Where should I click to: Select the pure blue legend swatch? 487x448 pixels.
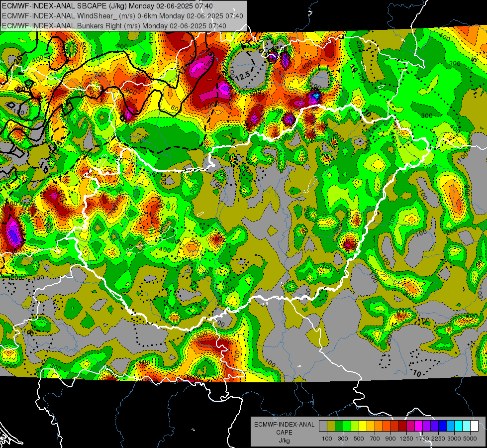click(443, 426)
